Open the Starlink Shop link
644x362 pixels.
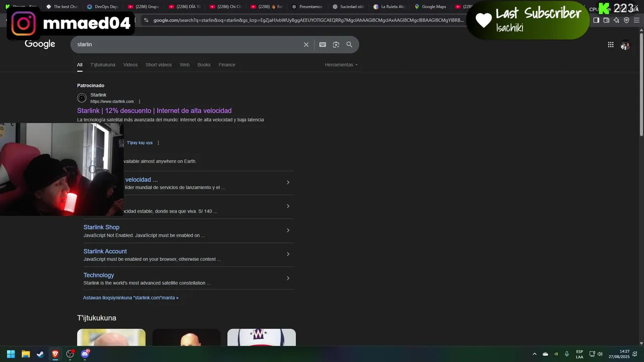[101, 227]
